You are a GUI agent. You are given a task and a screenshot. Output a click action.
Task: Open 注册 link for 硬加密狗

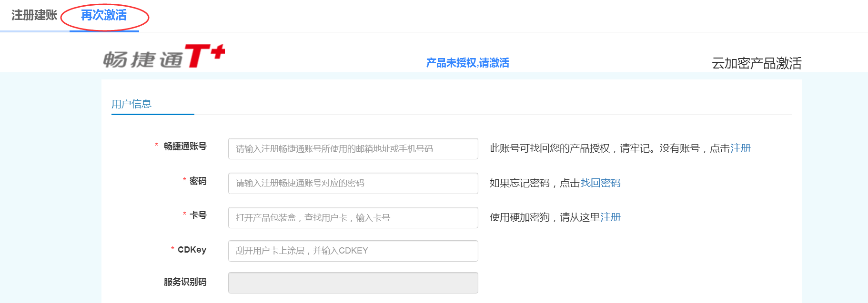(x=610, y=217)
